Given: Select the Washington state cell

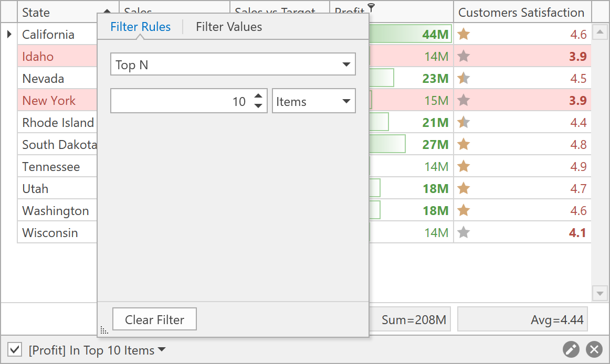Looking at the screenshot, I should point(57,210).
